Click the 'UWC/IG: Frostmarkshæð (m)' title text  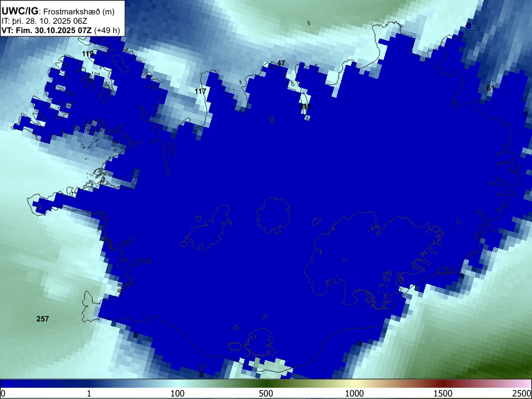click(58, 11)
